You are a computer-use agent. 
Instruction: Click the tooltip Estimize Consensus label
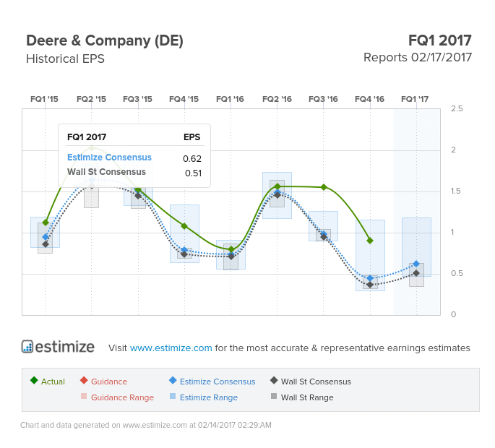pyautogui.click(x=109, y=158)
